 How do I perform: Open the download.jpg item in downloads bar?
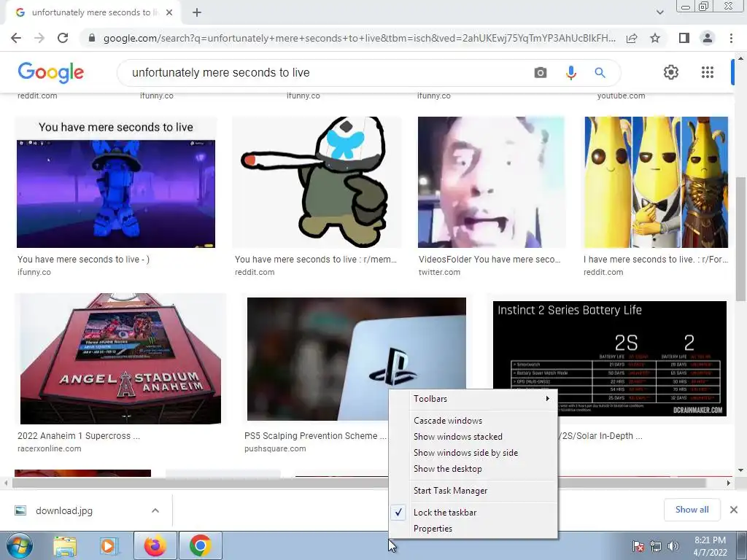[x=64, y=510]
